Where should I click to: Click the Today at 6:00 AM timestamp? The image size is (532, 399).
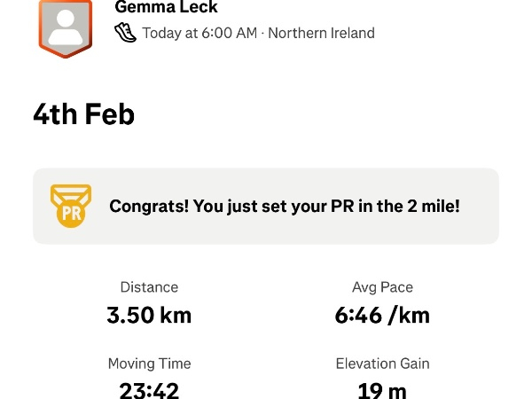[199, 34]
